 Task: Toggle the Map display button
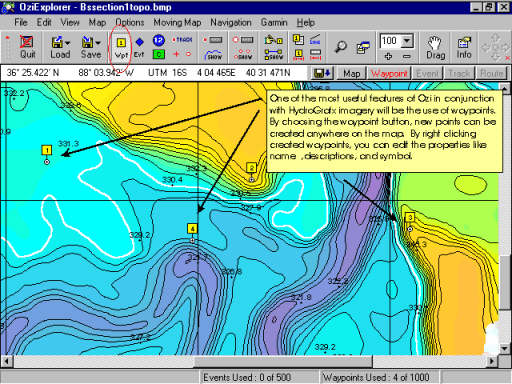[x=351, y=73]
